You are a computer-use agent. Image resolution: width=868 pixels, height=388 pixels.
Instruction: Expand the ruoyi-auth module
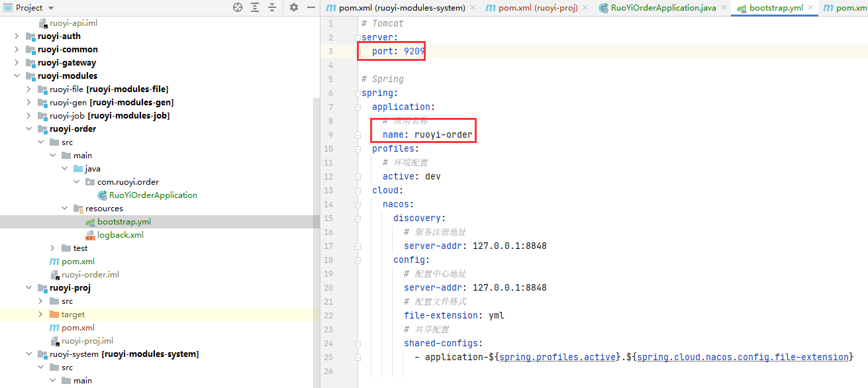(17, 36)
